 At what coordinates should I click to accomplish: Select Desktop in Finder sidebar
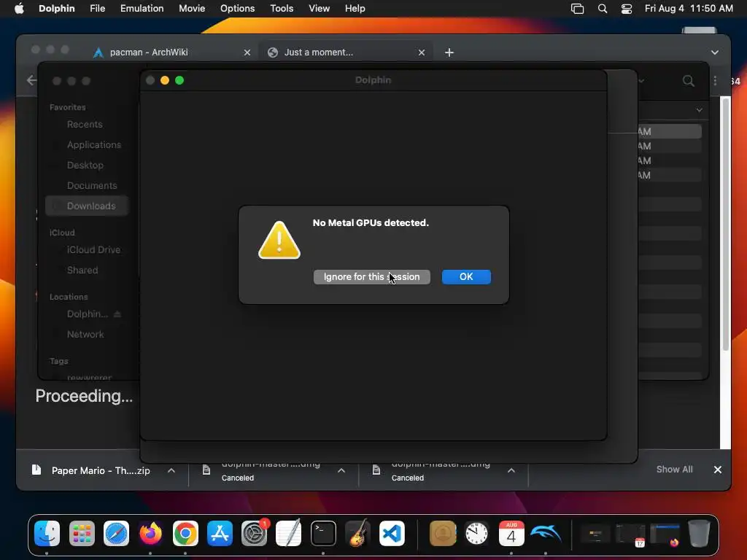click(x=85, y=166)
